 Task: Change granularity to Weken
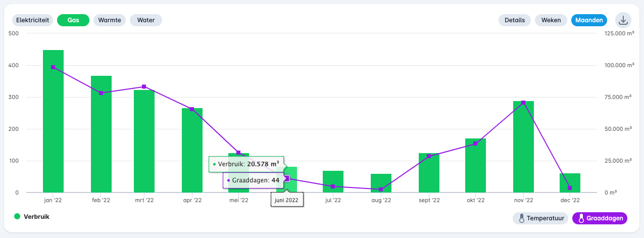(x=551, y=20)
